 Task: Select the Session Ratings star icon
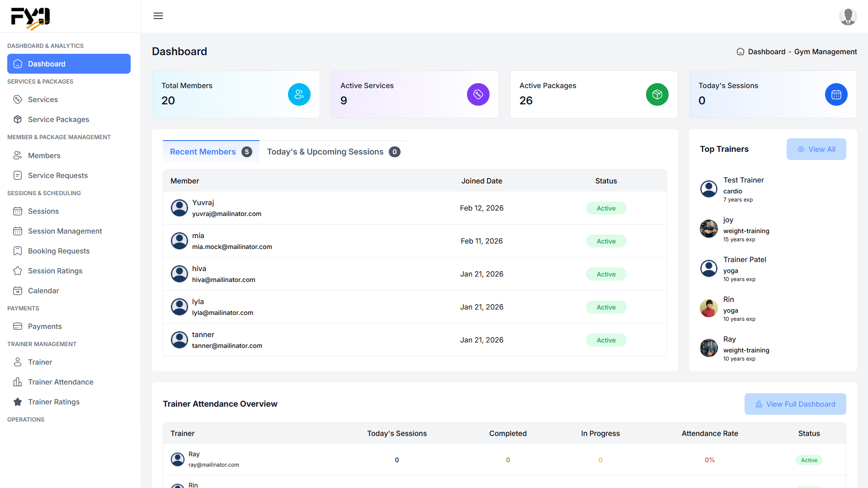[18, 271]
